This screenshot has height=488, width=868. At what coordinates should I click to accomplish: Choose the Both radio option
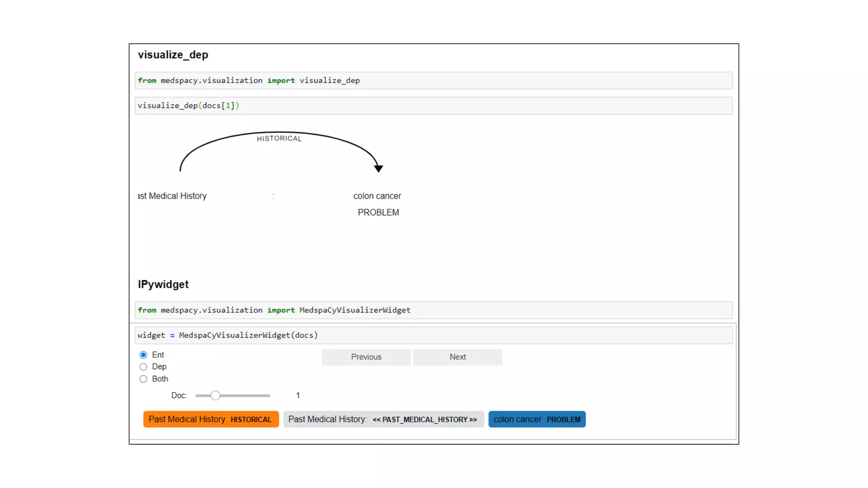click(143, 379)
